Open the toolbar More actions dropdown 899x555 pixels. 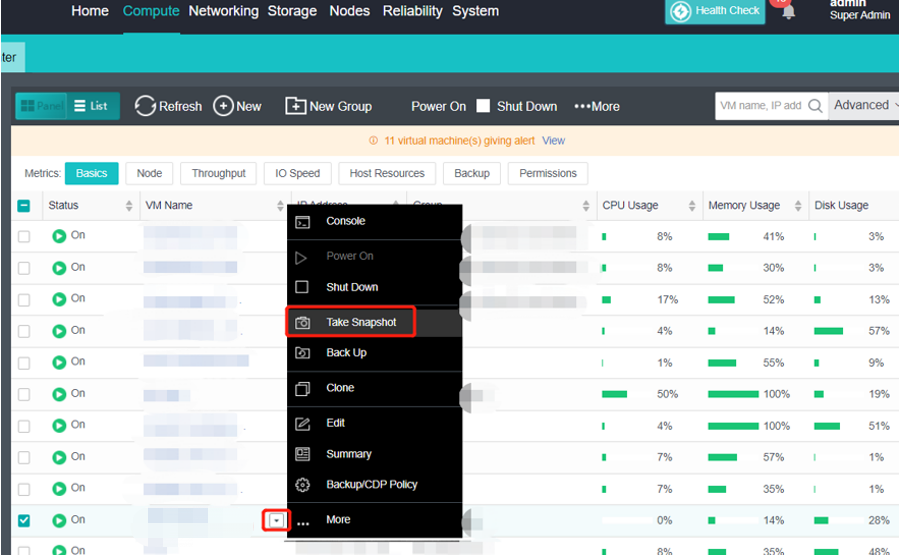(x=597, y=106)
